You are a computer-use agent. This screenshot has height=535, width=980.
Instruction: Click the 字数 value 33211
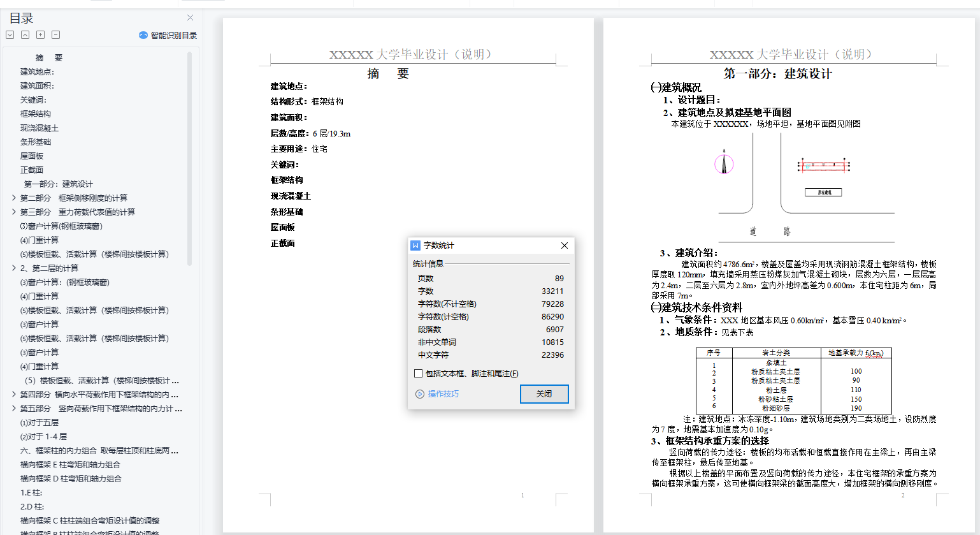(x=552, y=291)
